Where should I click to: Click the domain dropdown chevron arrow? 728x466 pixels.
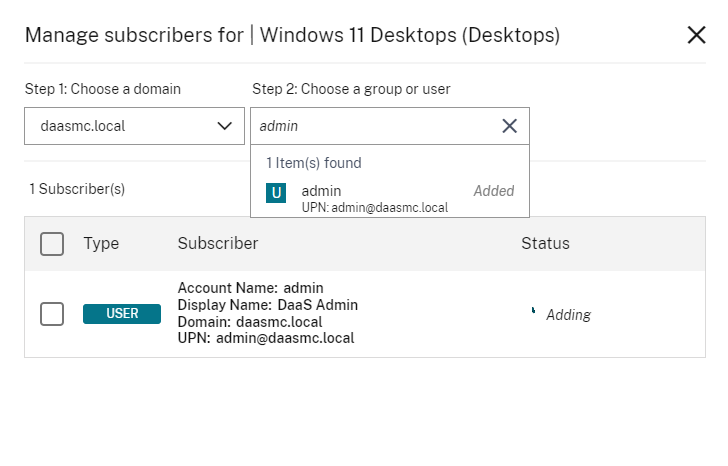click(225, 126)
